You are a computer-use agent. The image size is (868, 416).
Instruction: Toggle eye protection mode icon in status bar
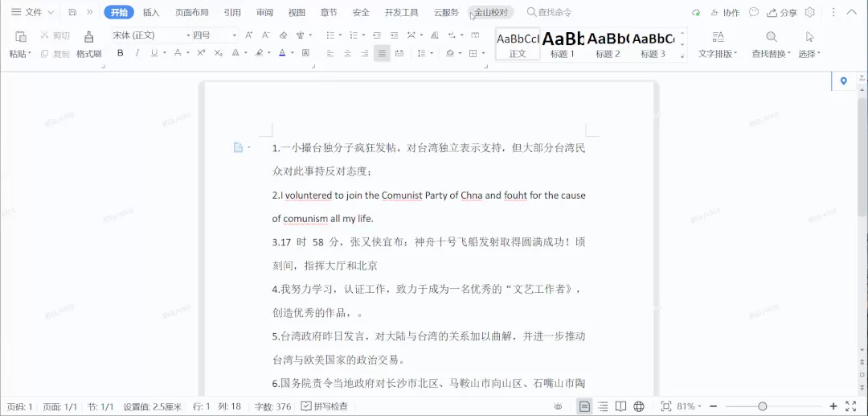pyautogui.click(x=559, y=406)
